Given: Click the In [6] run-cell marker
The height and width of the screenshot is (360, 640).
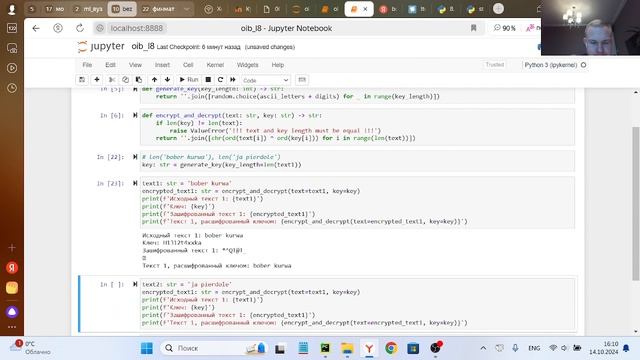Looking at the screenshot, I should coord(135,116).
